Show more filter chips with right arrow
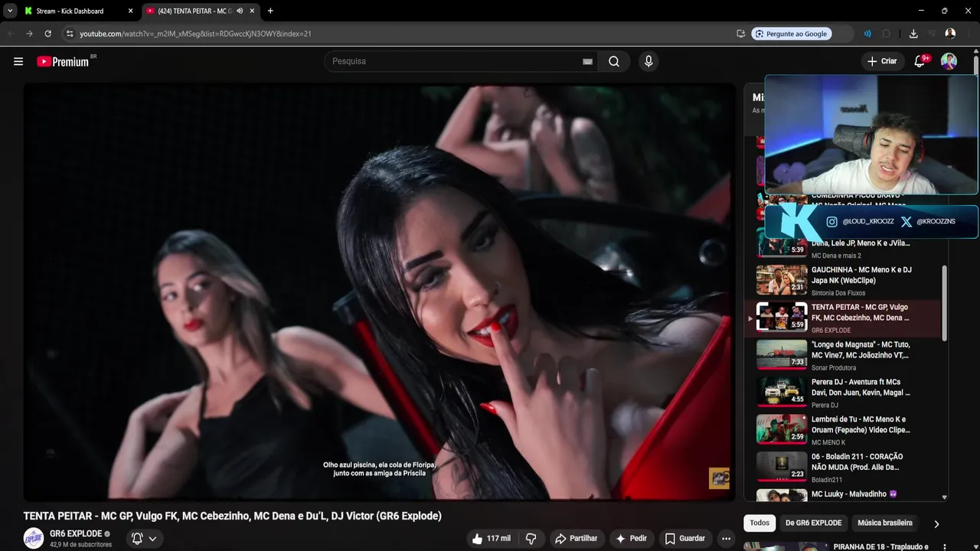This screenshot has width=980, height=551. (936, 523)
